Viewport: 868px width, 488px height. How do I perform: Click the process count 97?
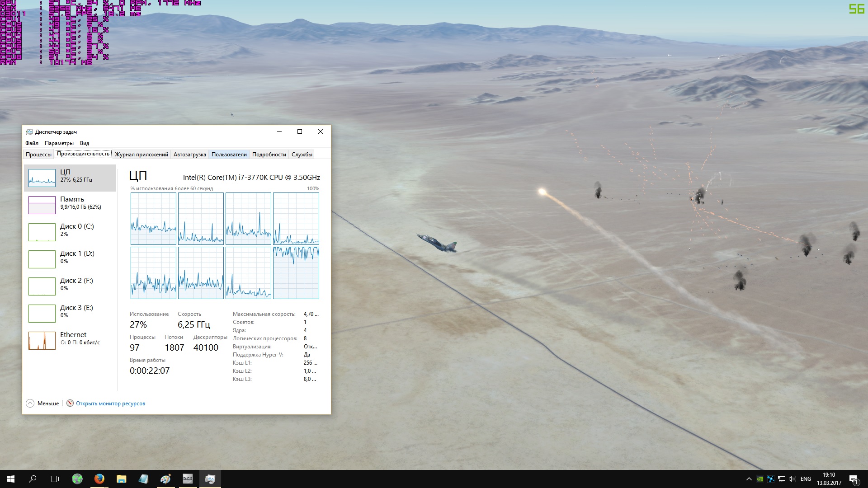coord(135,347)
